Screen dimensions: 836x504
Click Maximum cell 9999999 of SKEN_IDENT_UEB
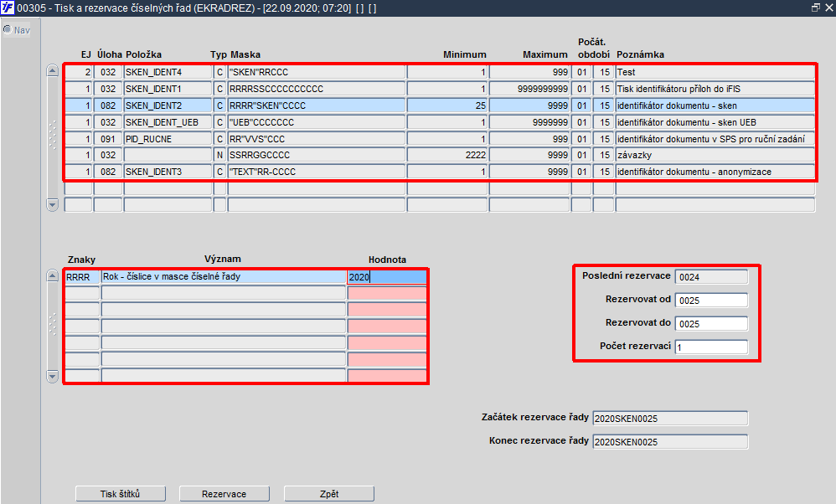529,122
